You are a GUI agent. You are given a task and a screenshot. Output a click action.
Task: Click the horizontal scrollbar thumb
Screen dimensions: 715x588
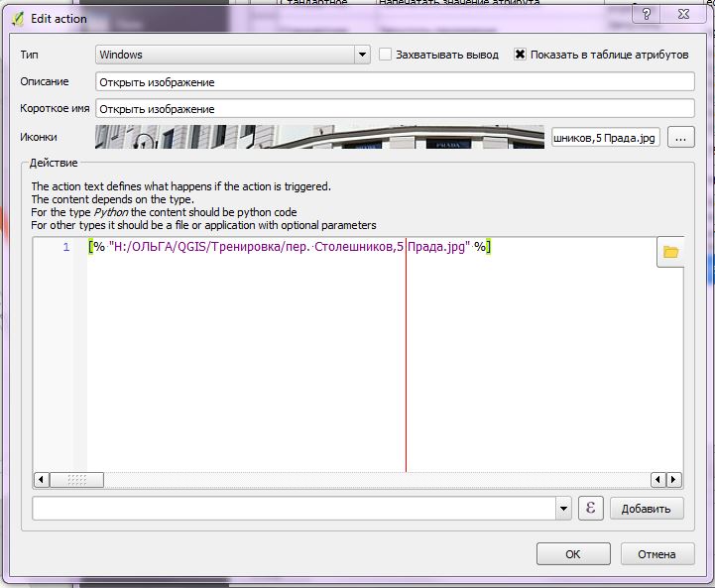tap(76, 480)
